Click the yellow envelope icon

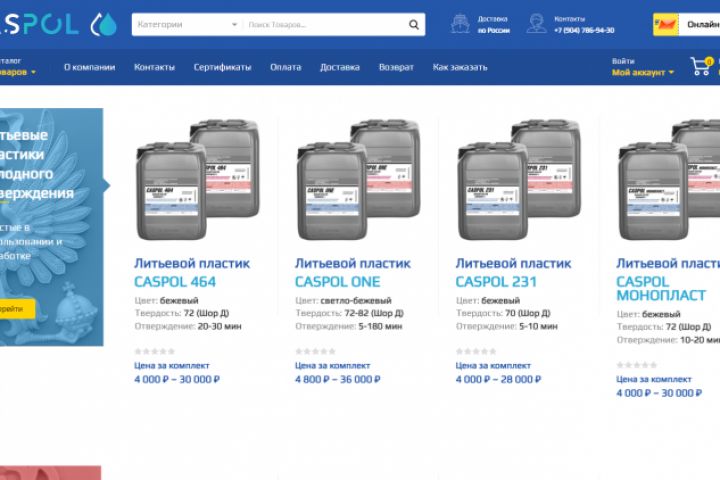(x=666, y=25)
